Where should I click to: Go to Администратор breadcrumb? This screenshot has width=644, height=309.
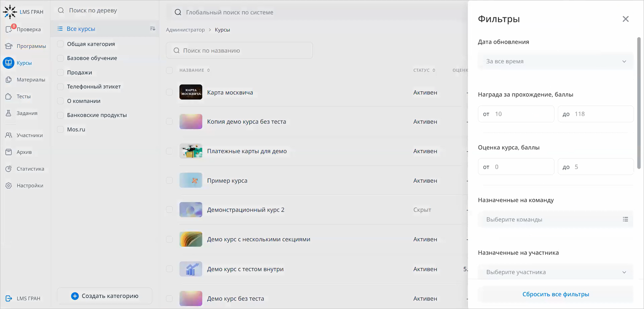click(x=185, y=30)
